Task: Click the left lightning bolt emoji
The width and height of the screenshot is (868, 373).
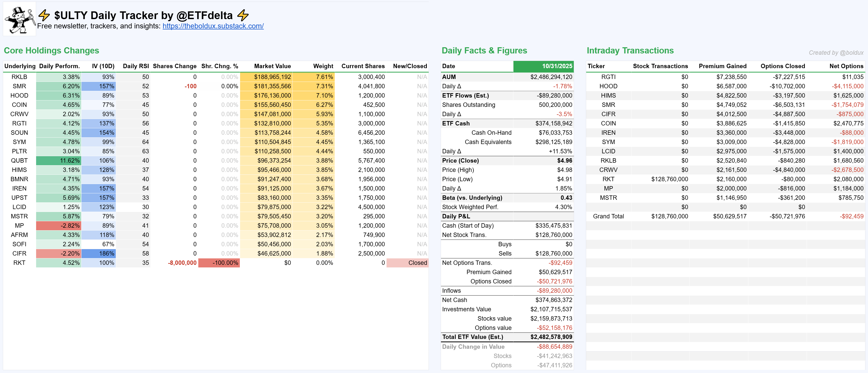Action: coord(44,15)
